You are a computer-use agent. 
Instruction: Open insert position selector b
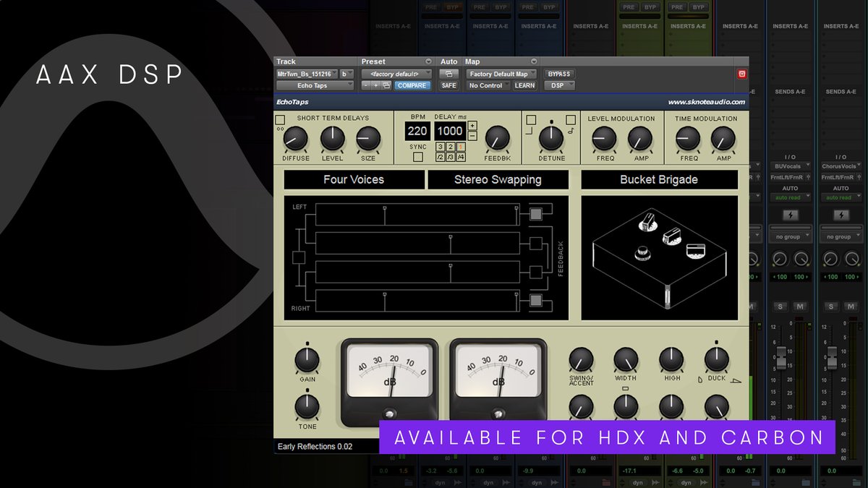click(x=347, y=74)
